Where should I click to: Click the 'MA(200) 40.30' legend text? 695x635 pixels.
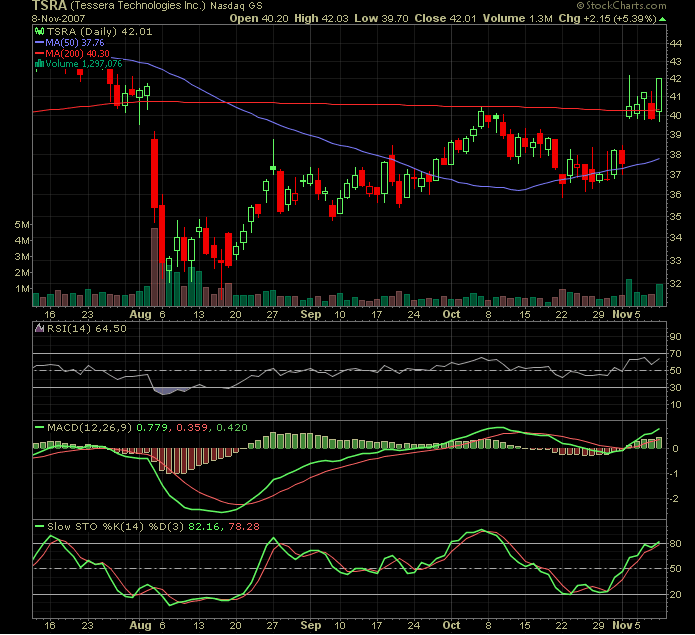coord(77,54)
